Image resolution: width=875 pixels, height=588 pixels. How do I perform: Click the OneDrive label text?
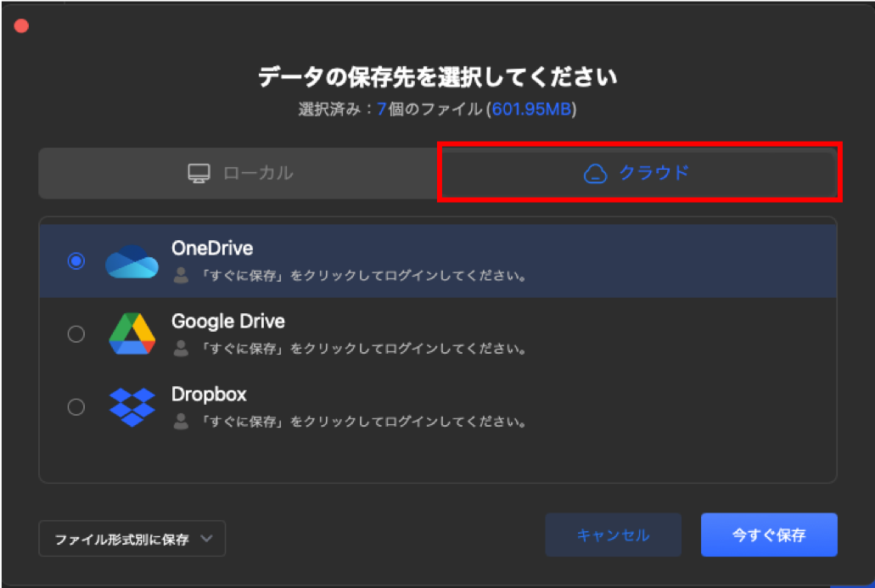pos(212,249)
